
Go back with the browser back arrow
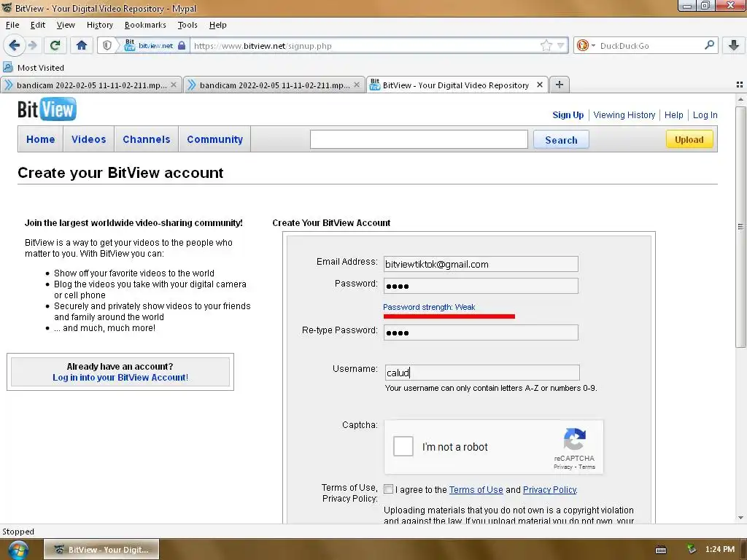click(14, 45)
